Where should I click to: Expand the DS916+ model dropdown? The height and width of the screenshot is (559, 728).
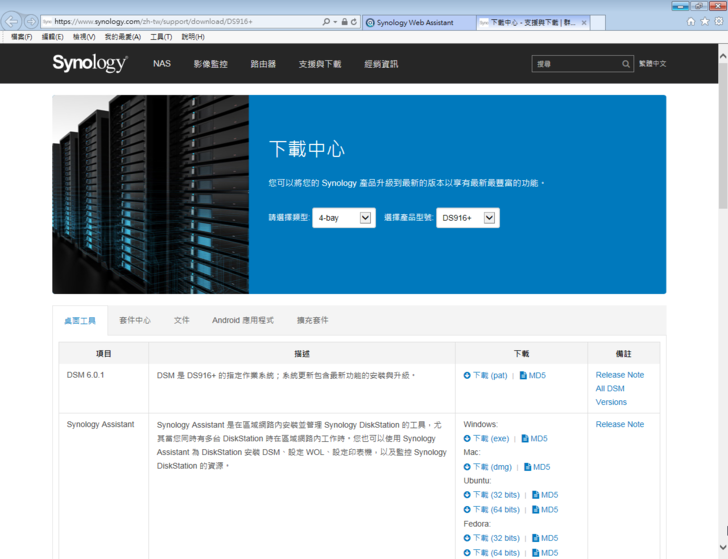[x=489, y=218]
